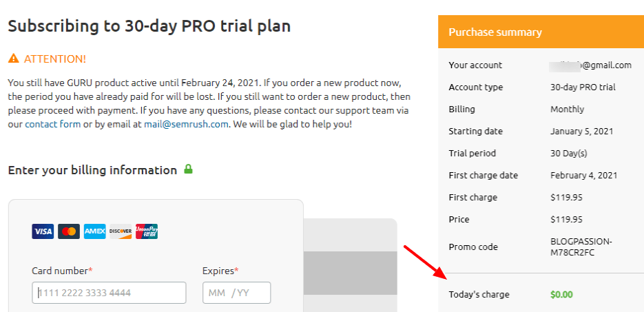Click the Subscribing to 30-day PRO trial heading

point(149,26)
